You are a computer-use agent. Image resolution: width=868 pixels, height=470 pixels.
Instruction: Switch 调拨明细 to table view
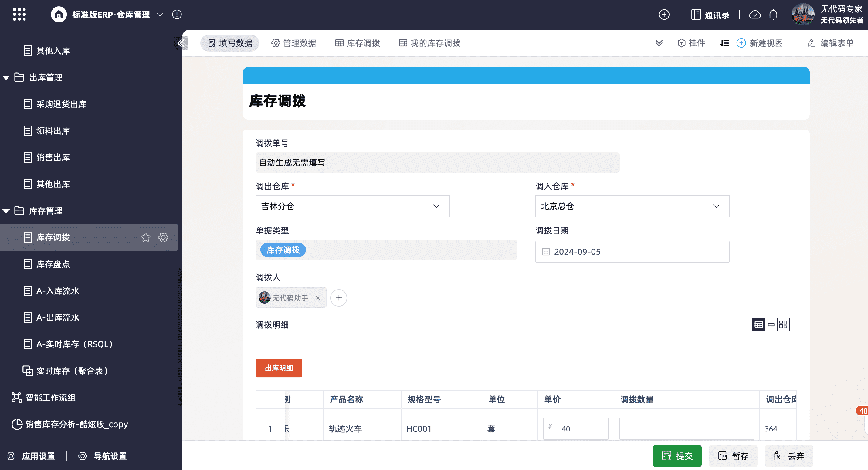point(758,324)
